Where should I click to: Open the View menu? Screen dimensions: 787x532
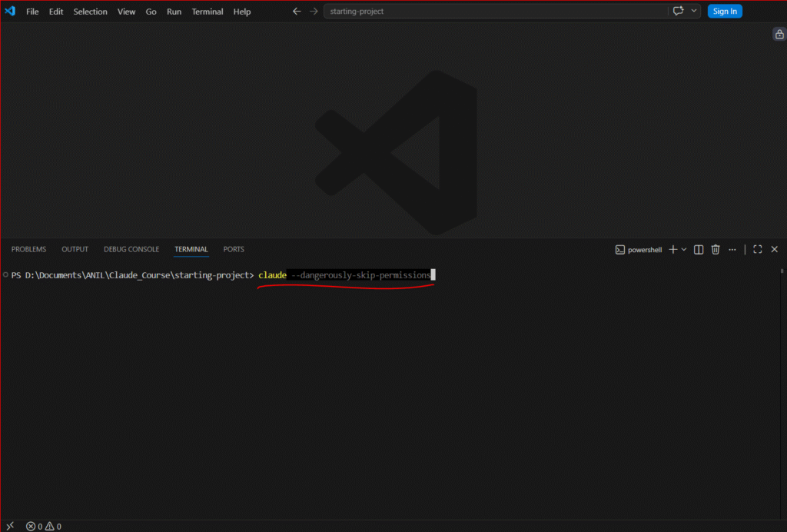pos(127,12)
